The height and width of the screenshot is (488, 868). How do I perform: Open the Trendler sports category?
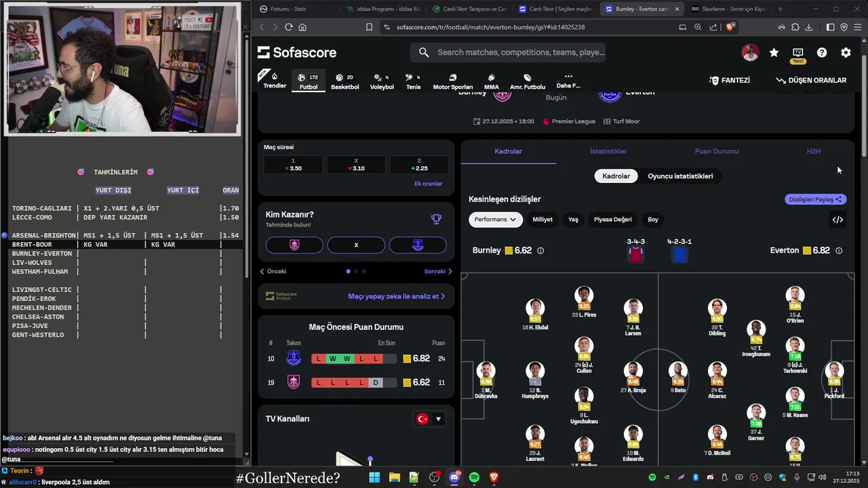pos(274,81)
